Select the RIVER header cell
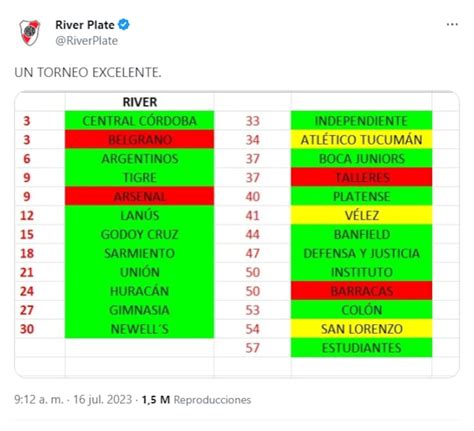The height and width of the screenshot is (431, 474). tap(139, 102)
